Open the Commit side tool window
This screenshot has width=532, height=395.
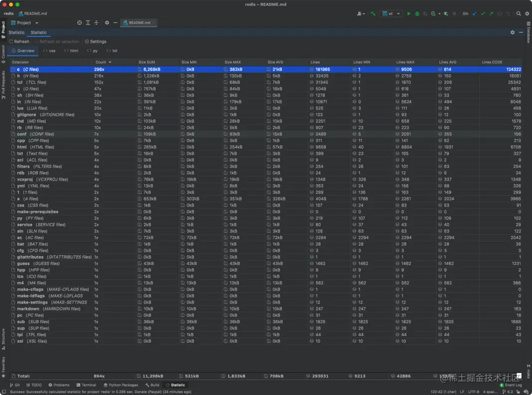[3, 54]
